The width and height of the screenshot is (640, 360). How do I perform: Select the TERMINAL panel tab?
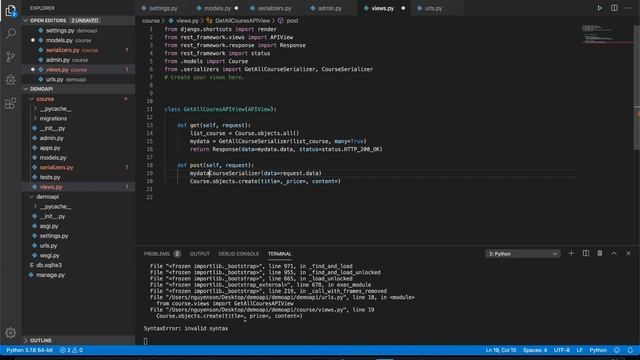[280, 254]
